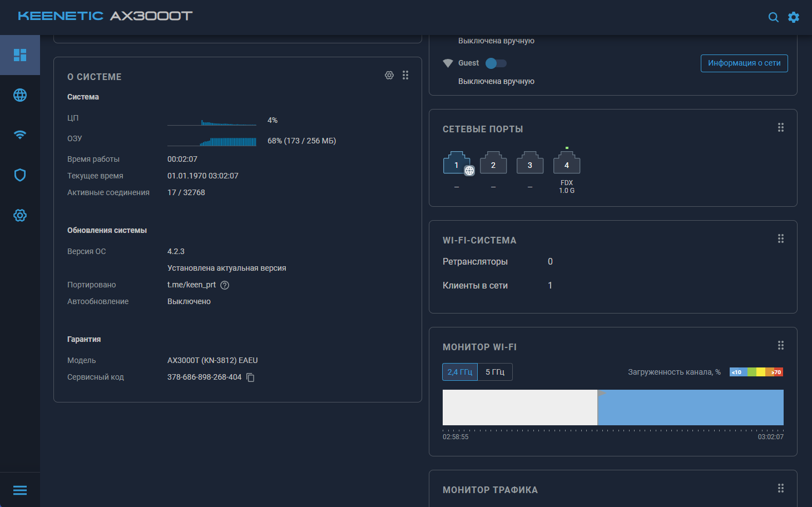The width and height of the screenshot is (812, 507).
Task: Click the blue area of the Wi-Fi monitor chart
Action: 690,407
